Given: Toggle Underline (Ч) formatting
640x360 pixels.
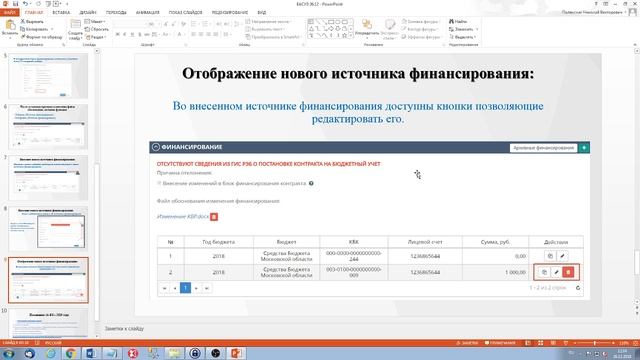Looking at the screenshot, I should [132, 35].
